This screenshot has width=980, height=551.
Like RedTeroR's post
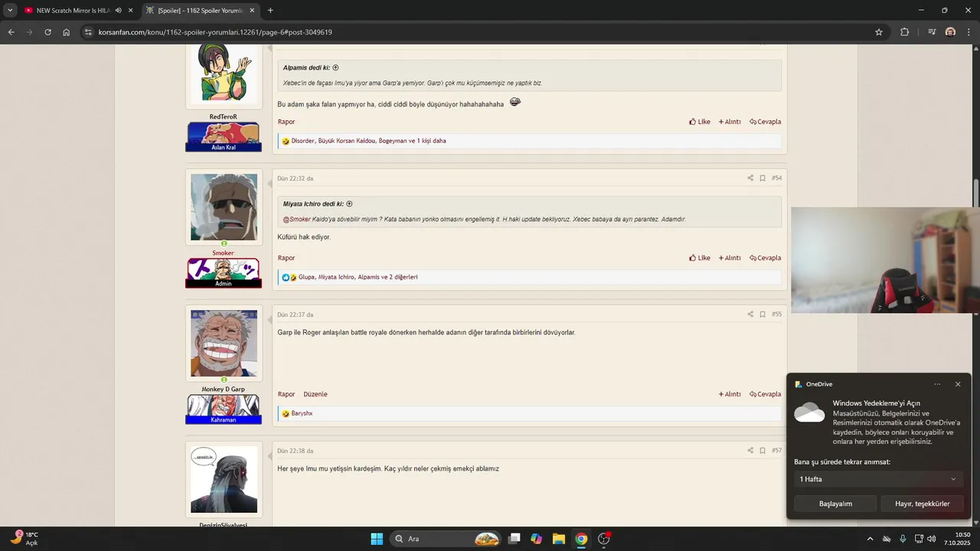(700, 122)
